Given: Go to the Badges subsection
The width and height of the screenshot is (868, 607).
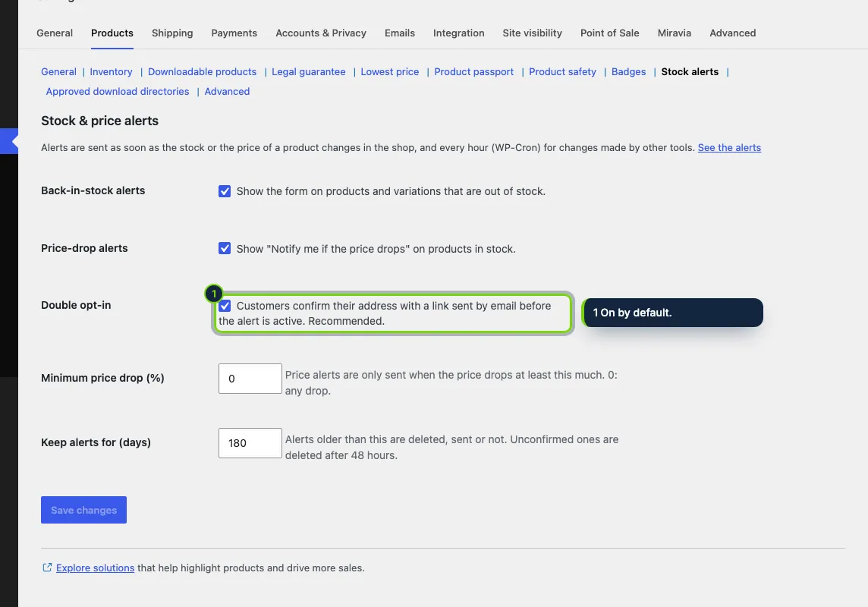Looking at the screenshot, I should [628, 72].
